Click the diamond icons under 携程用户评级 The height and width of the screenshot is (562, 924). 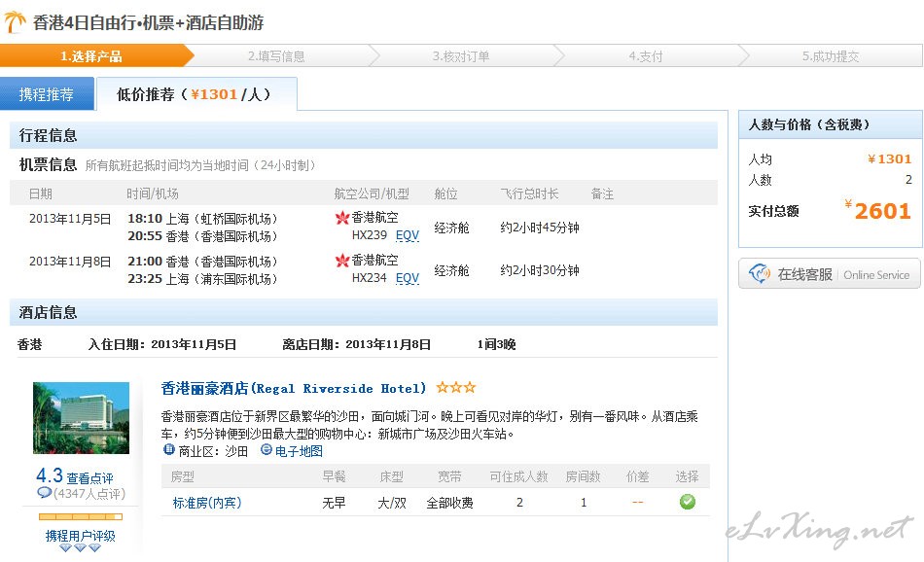pos(80,547)
